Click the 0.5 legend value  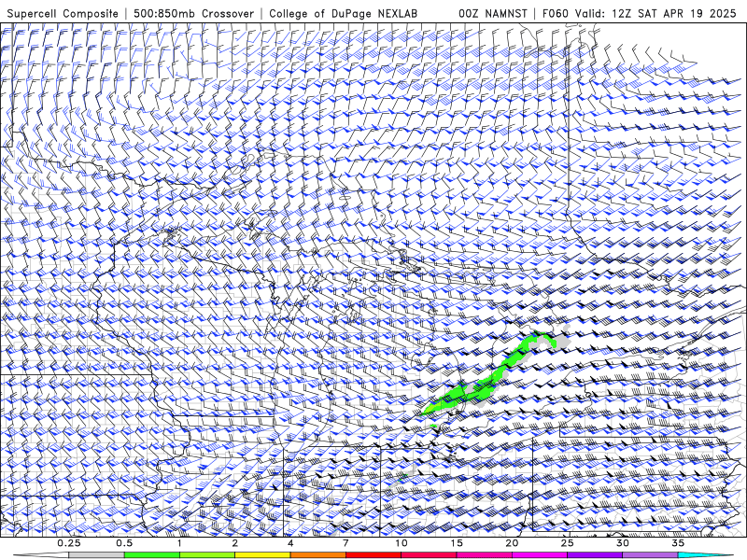[124, 543]
